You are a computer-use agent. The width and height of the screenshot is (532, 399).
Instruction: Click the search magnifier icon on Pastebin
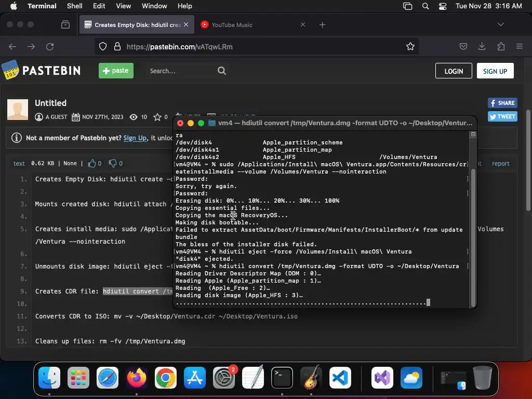[221, 71]
